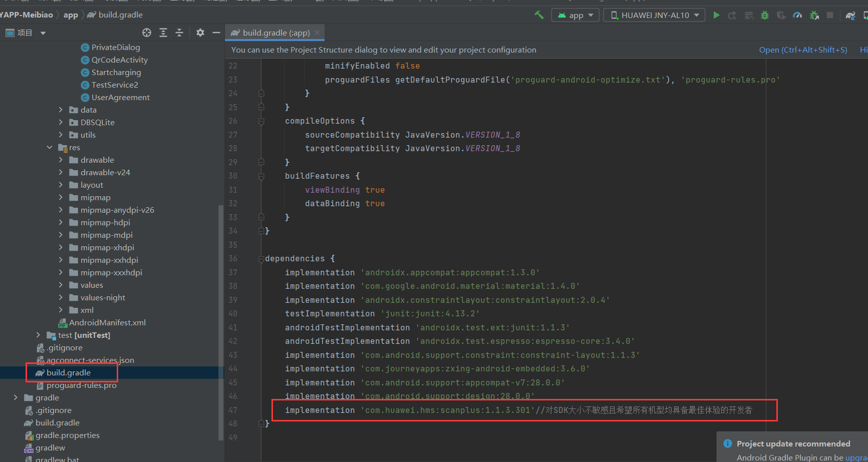Sync project with Gradle files elephant icon
The image size is (868, 462).
point(850,16)
